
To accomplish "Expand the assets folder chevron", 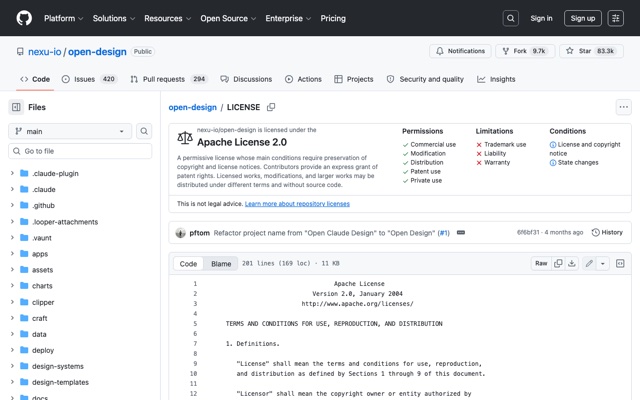I will pos(12,269).
